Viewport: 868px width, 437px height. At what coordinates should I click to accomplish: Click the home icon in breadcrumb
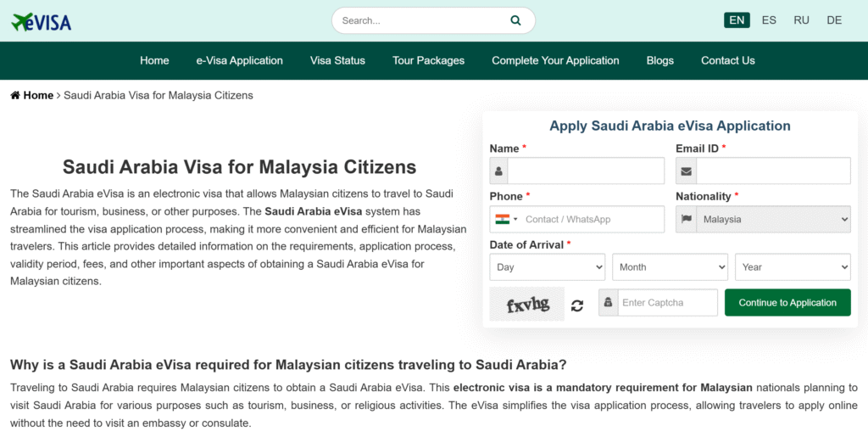coord(15,95)
